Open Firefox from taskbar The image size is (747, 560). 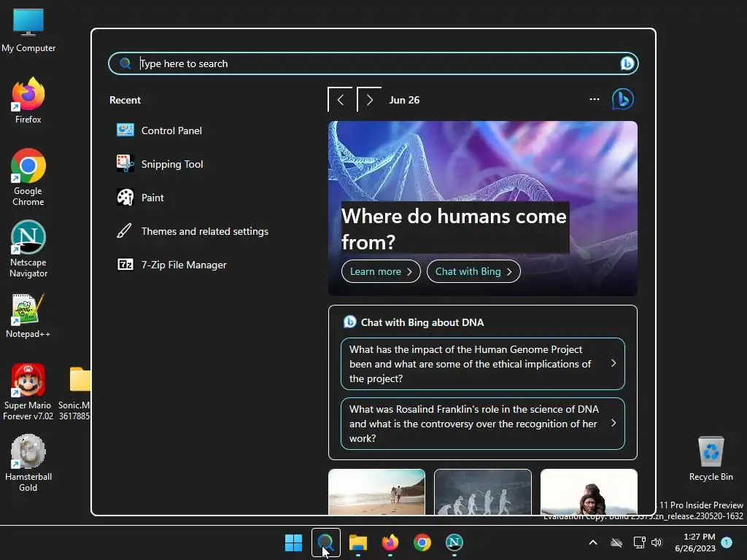(x=390, y=542)
